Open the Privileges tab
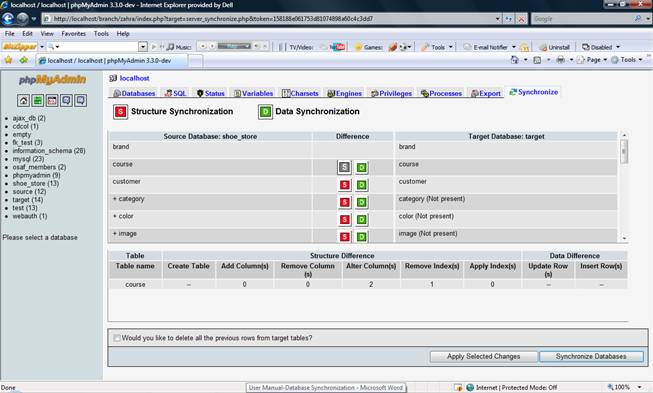The height and width of the screenshot is (393, 653). (391, 93)
